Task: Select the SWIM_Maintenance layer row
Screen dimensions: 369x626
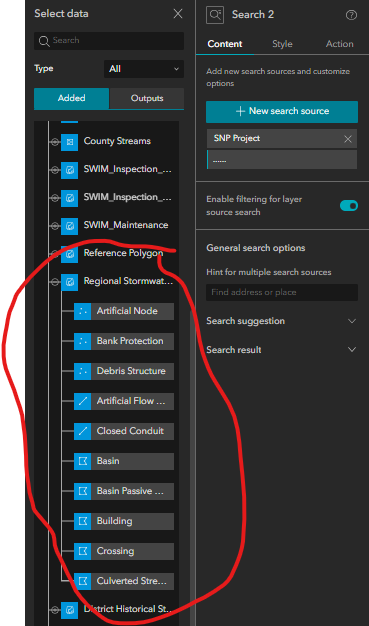Action: tap(126, 225)
